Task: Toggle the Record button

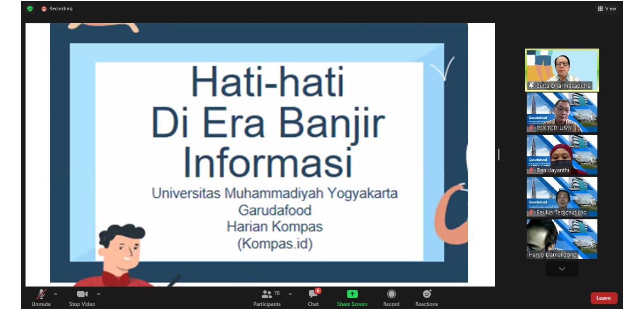Action: point(391,297)
